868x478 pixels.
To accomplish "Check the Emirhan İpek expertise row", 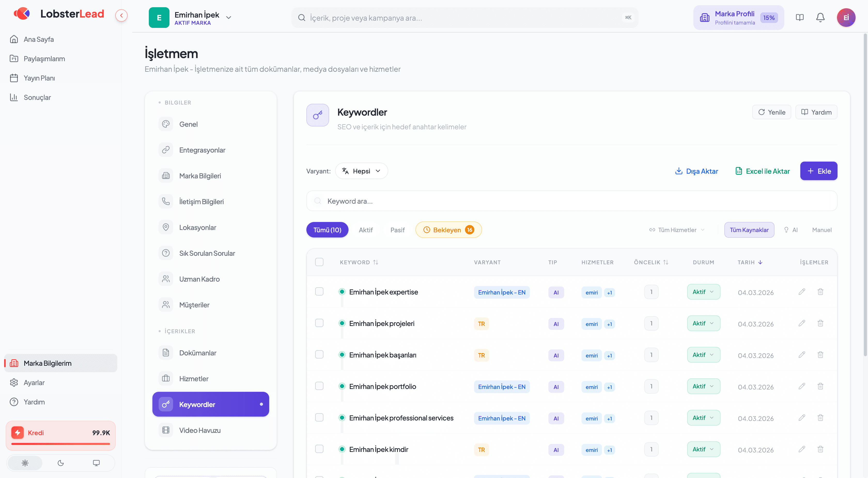I will coord(319,291).
